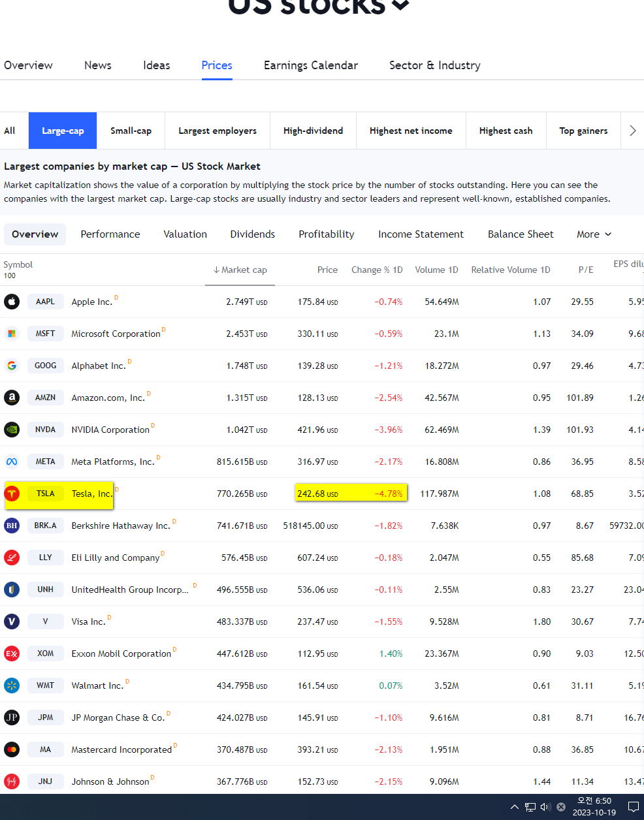
Task: Click the Apple company logo icon
Action: [x=12, y=302]
